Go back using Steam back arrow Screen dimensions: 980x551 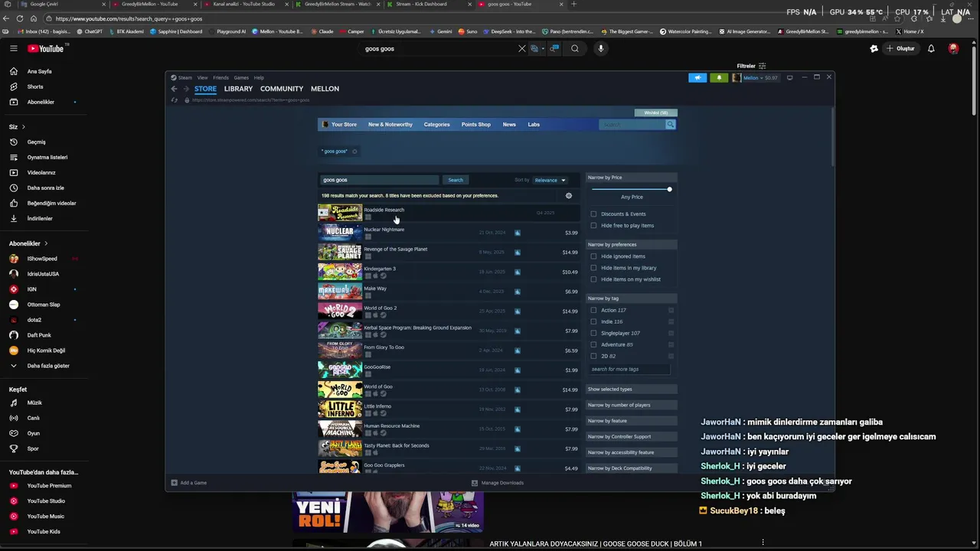tap(174, 89)
